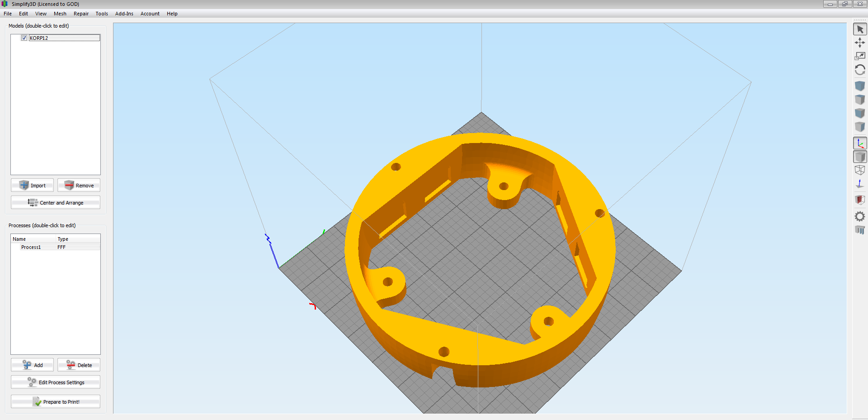Click the FFF type cell
Image resolution: width=868 pixels, height=420 pixels.
[x=61, y=247]
